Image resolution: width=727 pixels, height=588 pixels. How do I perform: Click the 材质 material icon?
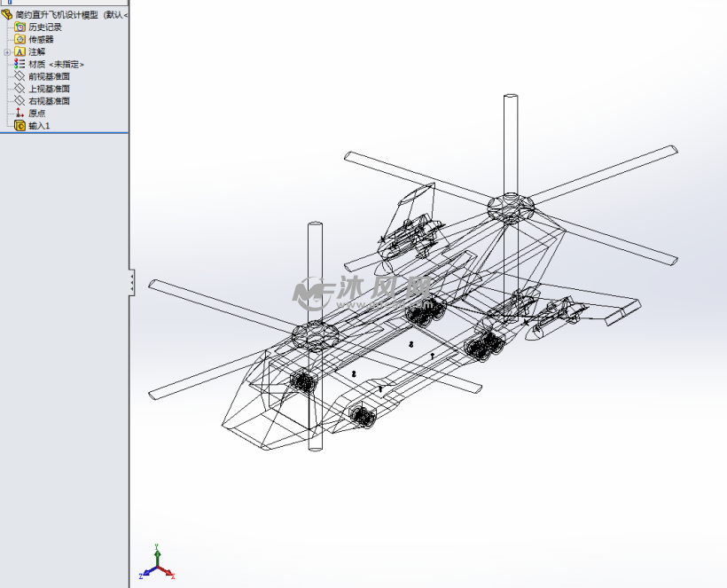point(20,64)
